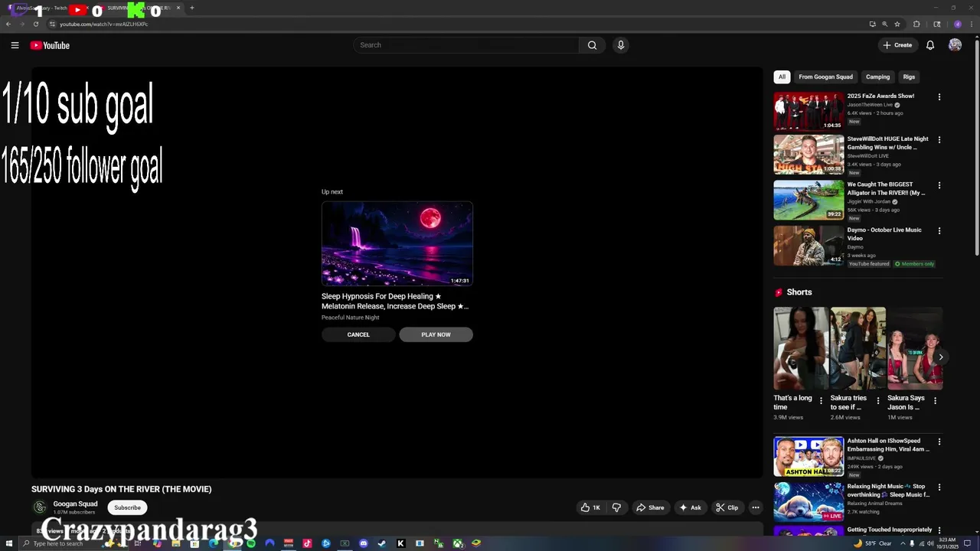Screen dimensions: 980x551
Task: Select the All filter chip
Action: point(782,77)
